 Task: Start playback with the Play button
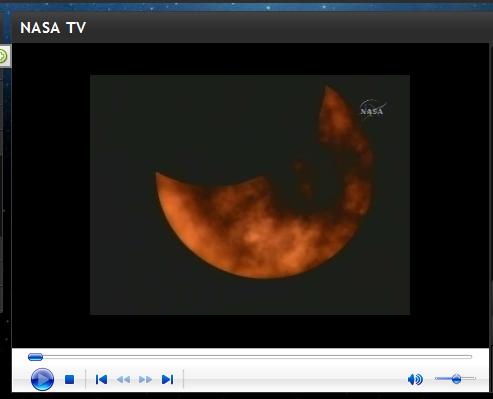coord(42,379)
